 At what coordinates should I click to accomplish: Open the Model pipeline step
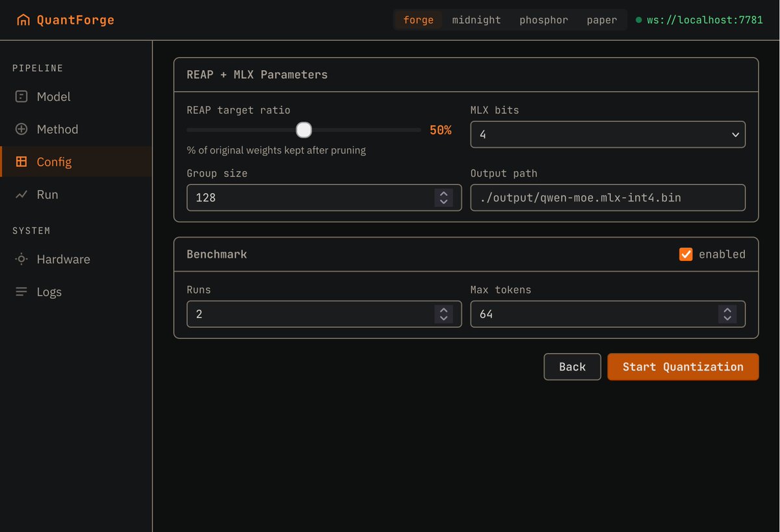pyautogui.click(x=76, y=97)
